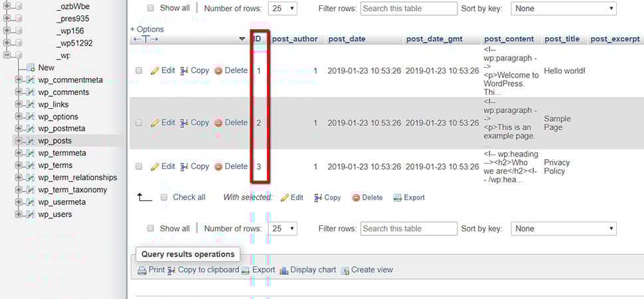Click the Create view icon

click(x=345, y=270)
